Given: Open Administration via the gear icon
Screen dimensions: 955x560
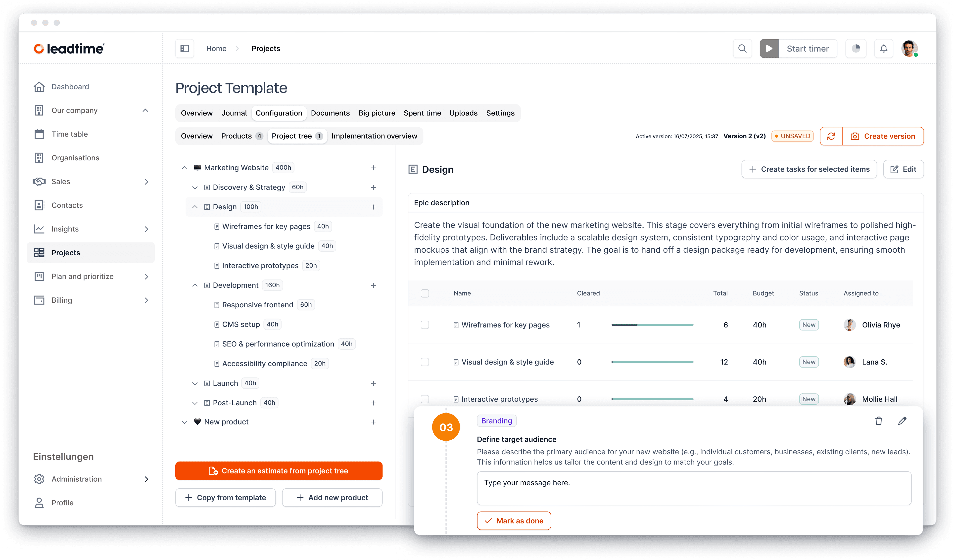Looking at the screenshot, I should click(x=39, y=479).
